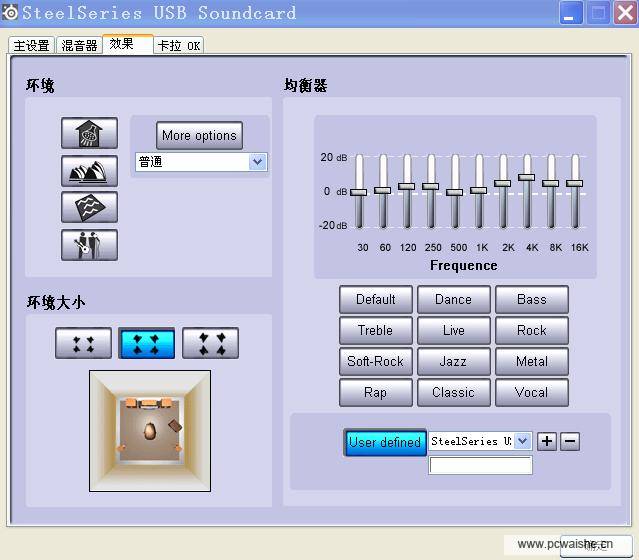Image resolution: width=639 pixels, height=560 pixels.
Task: Select the underwater environment icon
Action: [89, 208]
